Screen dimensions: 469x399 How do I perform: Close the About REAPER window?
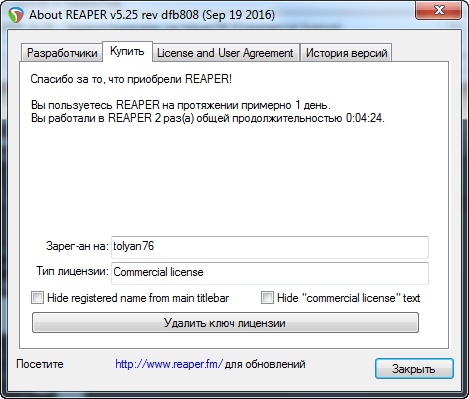(x=438, y=11)
